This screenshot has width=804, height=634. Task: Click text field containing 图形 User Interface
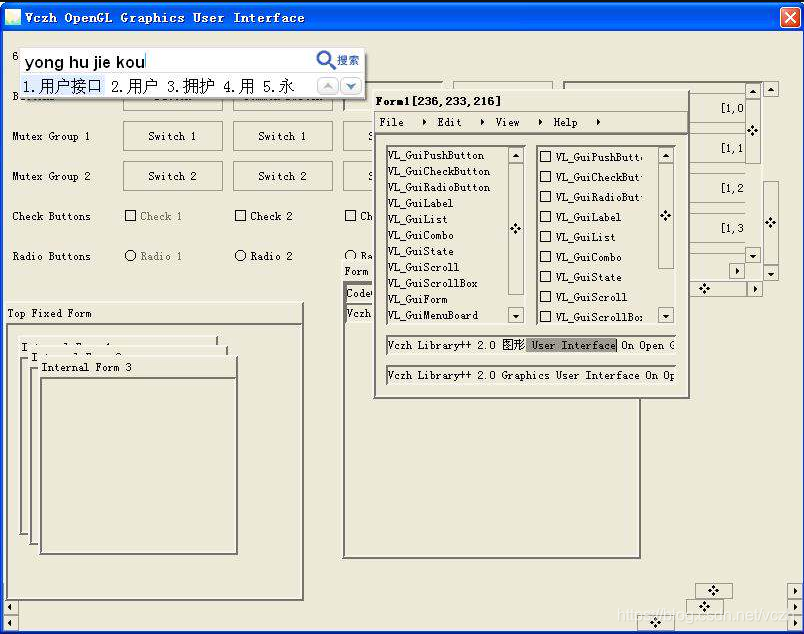pos(531,345)
